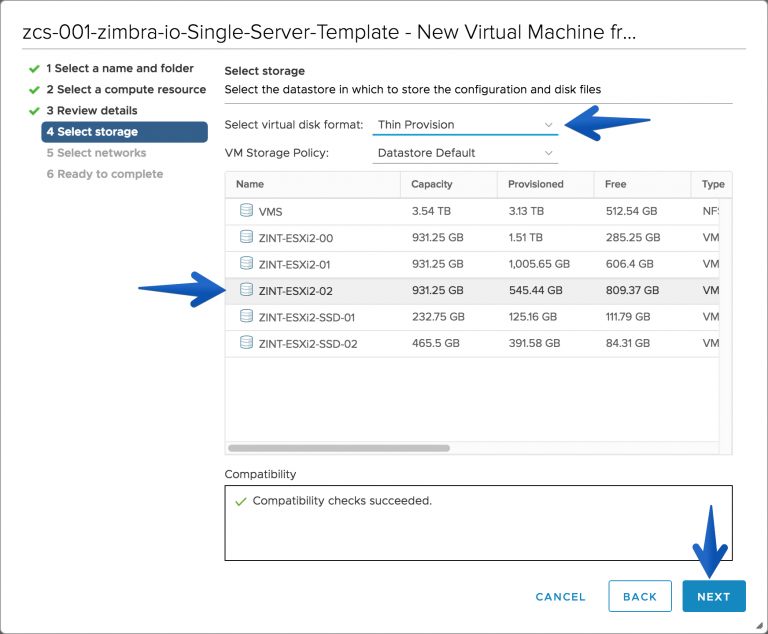Select the ZINT-ESXi2-SSD-01 datastore name
The width and height of the screenshot is (768, 634).
pos(307,317)
